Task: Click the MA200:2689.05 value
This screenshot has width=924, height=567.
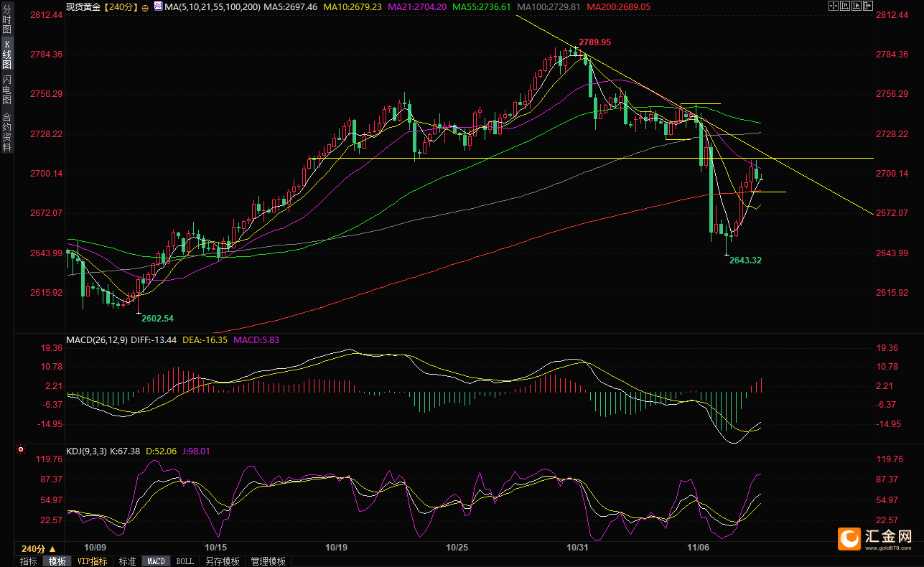Action: click(x=618, y=6)
